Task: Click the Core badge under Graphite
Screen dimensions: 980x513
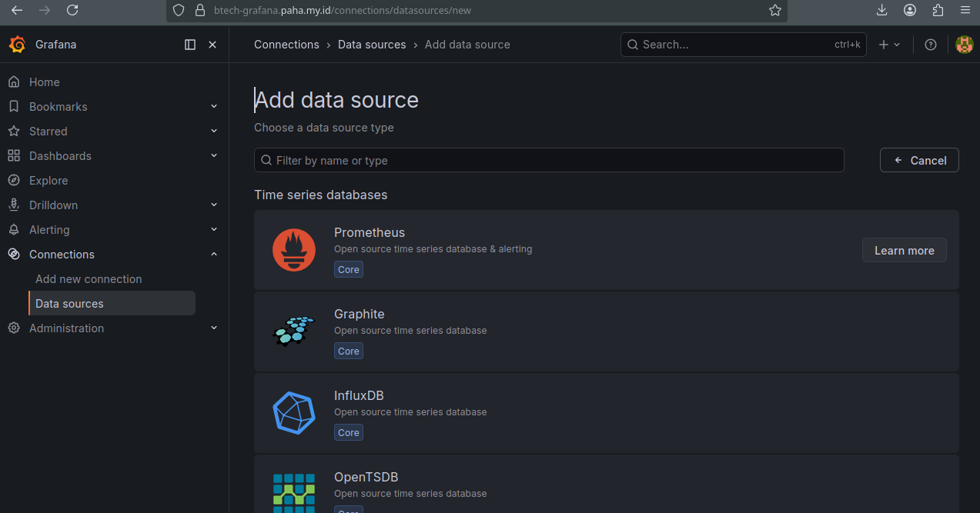Action: tap(349, 351)
